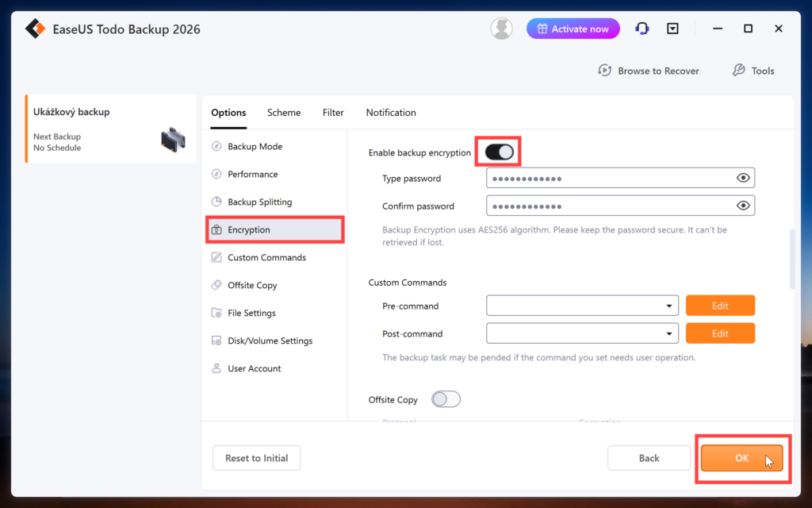
Task: Select Backup Splitting in the options list
Action: click(x=275, y=202)
